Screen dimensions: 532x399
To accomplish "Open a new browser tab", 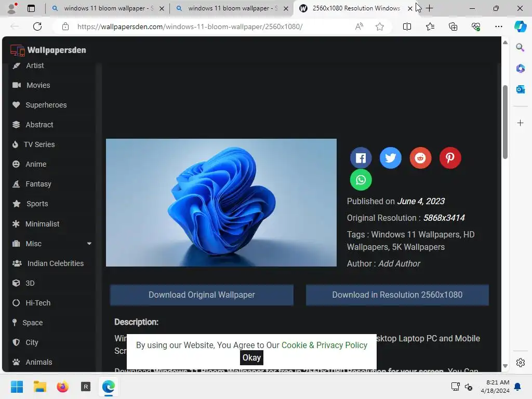I will coord(429,8).
